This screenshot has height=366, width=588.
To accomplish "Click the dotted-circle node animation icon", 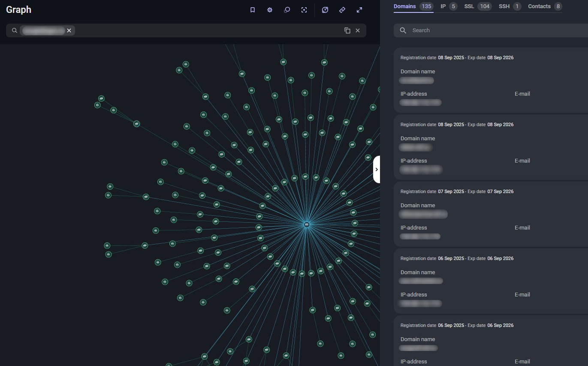I will coord(287,10).
